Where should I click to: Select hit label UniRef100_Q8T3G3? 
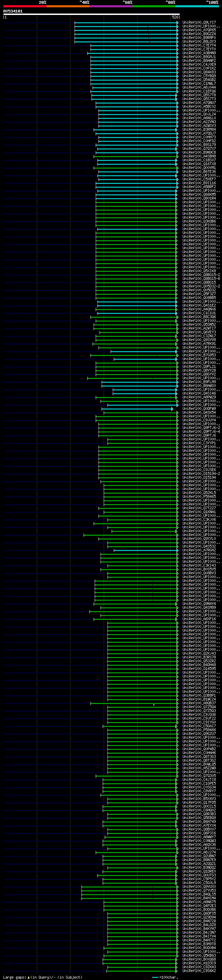[199, 757]
